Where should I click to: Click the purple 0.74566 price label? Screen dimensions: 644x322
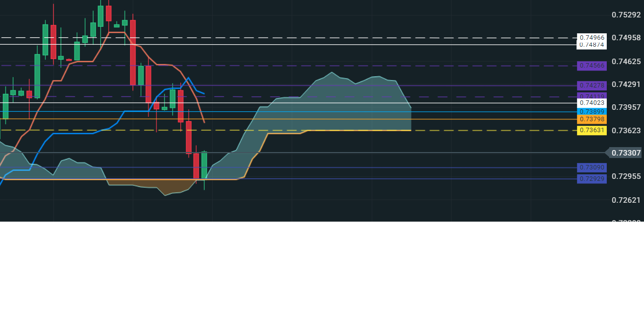[592, 66]
